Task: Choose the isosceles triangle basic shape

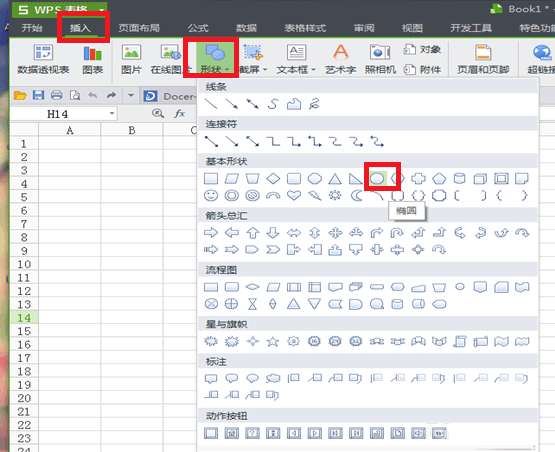Action: point(335,178)
